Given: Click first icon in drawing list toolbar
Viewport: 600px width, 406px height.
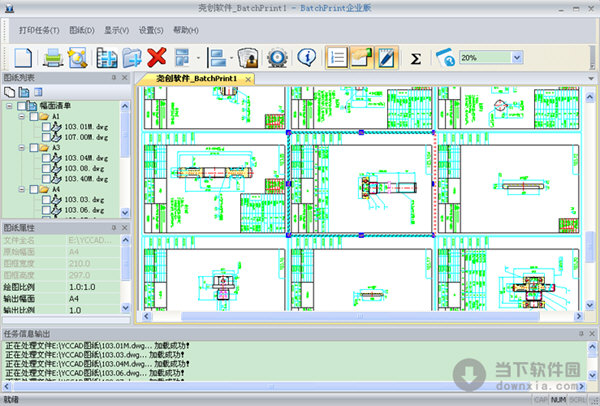Looking at the screenshot, I should [10, 92].
